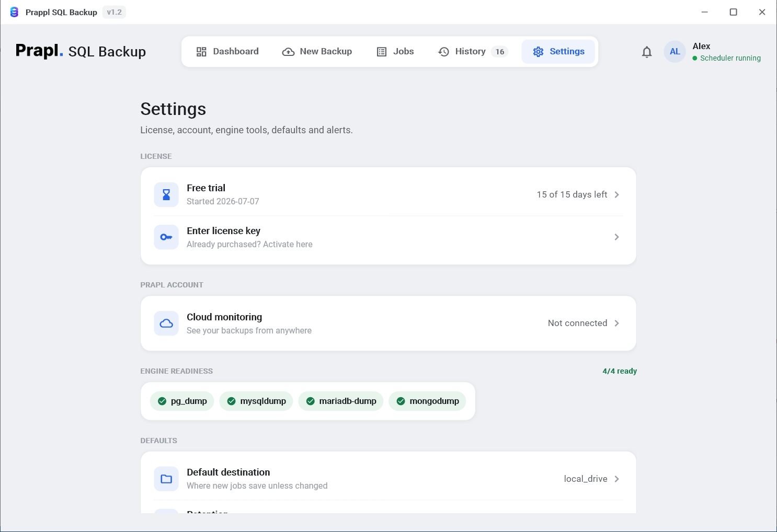The width and height of the screenshot is (777, 532).
Task: Click the '4/4 ready' status text
Action: tap(620, 371)
